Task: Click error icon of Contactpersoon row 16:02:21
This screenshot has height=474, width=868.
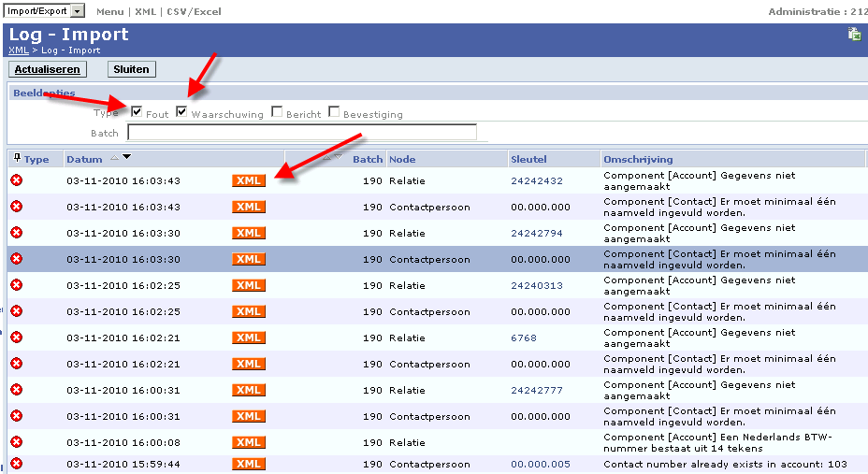Action: (x=17, y=364)
